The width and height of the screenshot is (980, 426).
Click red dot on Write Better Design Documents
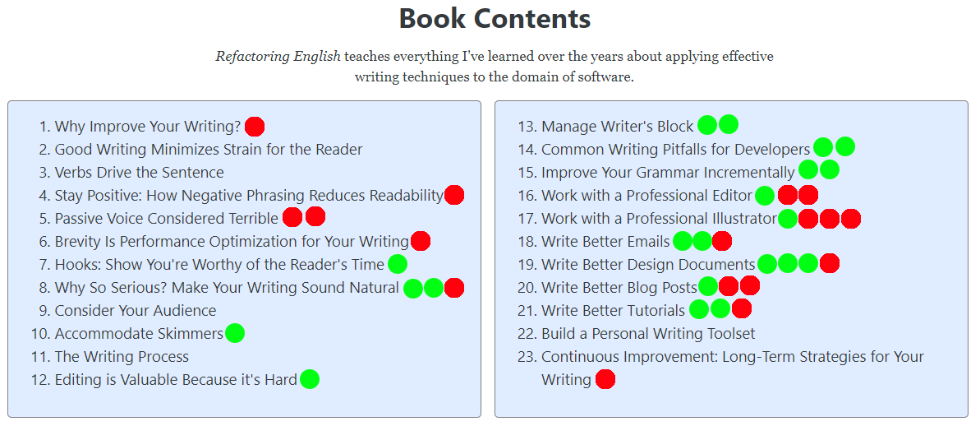click(830, 263)
